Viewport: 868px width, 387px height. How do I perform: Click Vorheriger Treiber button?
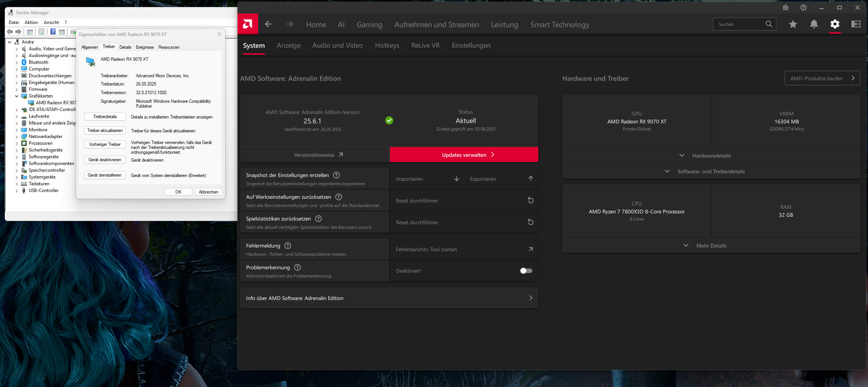pos(105,144)
